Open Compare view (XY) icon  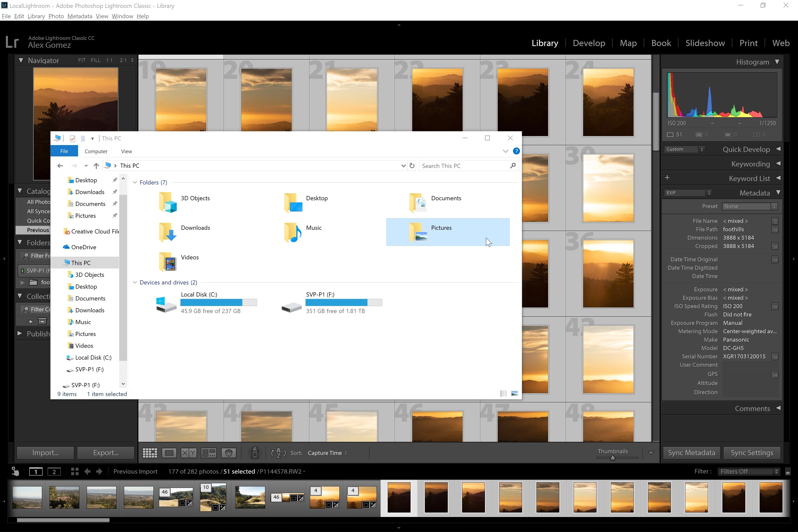click(x=189, y=453)
